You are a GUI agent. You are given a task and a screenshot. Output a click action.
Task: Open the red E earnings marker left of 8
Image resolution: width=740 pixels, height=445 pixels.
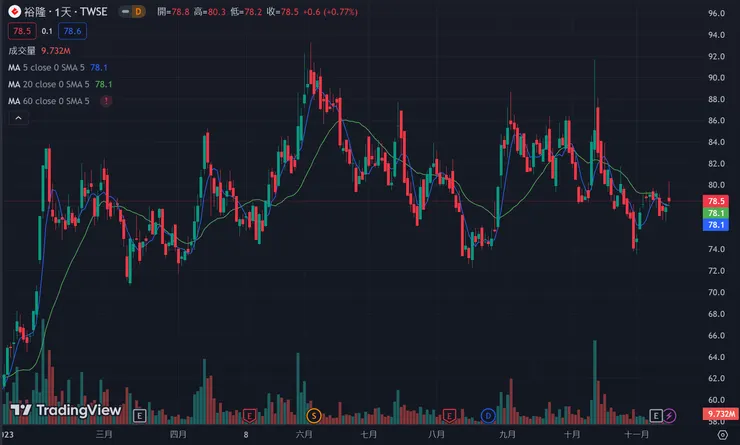coord(249,416)
